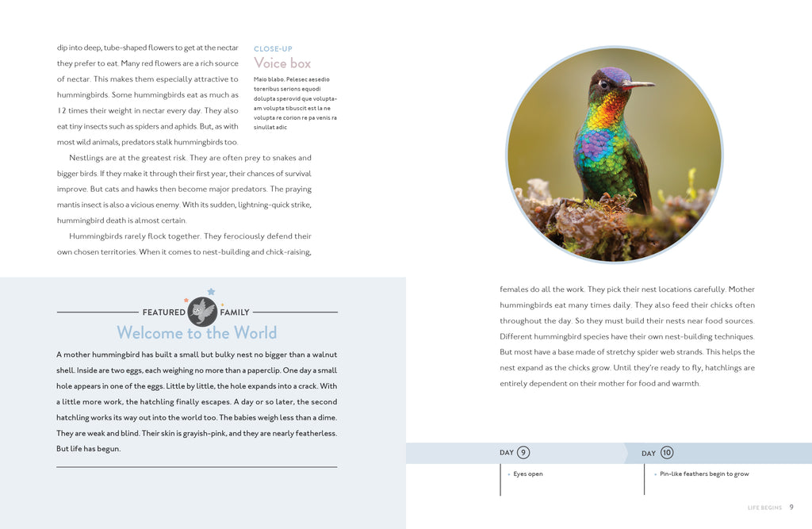The image size is (812, 529).
Task: Click the line 'Hummingbirds rarely flock together'
Action: point(190,236)
